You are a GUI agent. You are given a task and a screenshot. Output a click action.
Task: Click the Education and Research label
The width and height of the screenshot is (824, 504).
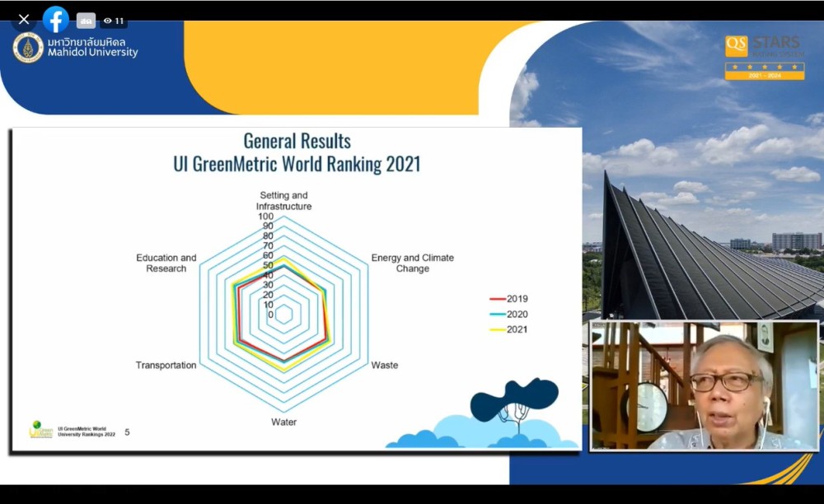pyautogui.click(x=166, y=263)
